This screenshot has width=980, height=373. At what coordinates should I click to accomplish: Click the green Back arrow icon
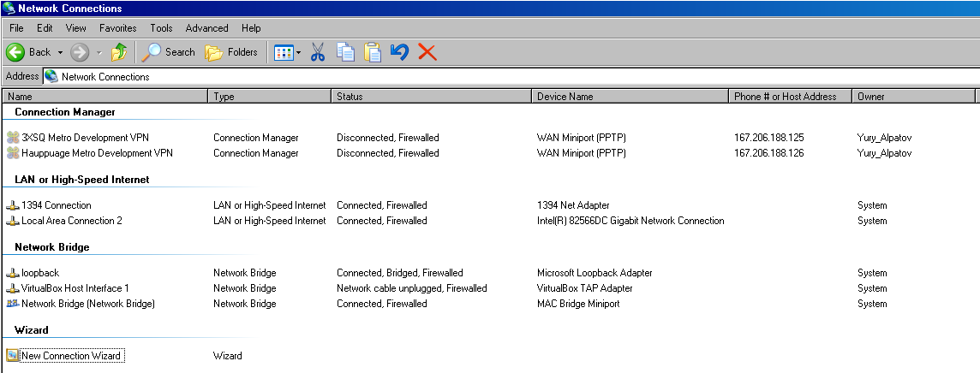pos(15,52)
